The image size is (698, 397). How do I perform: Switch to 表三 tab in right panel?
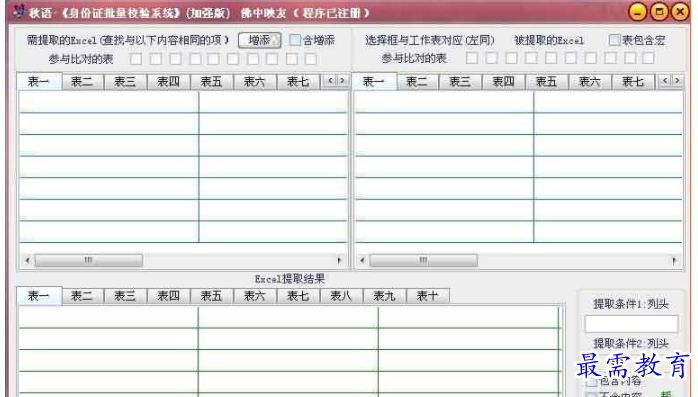[460, 82]
